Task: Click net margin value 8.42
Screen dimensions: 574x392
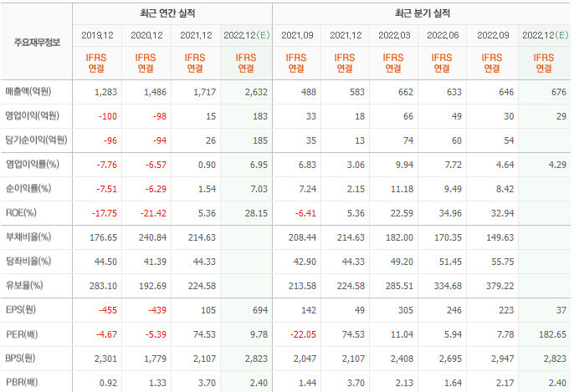Action: click(x=505, y=189)
